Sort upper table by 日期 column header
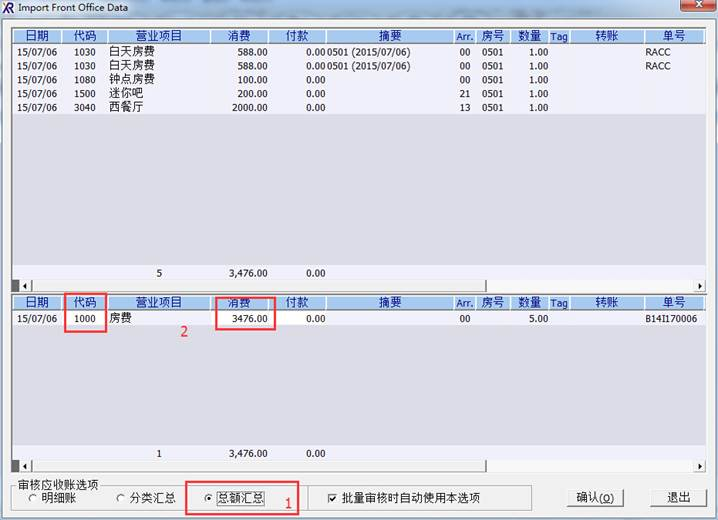Image resolution: width=718 pixels, height=520 pixels. point(37,36)
